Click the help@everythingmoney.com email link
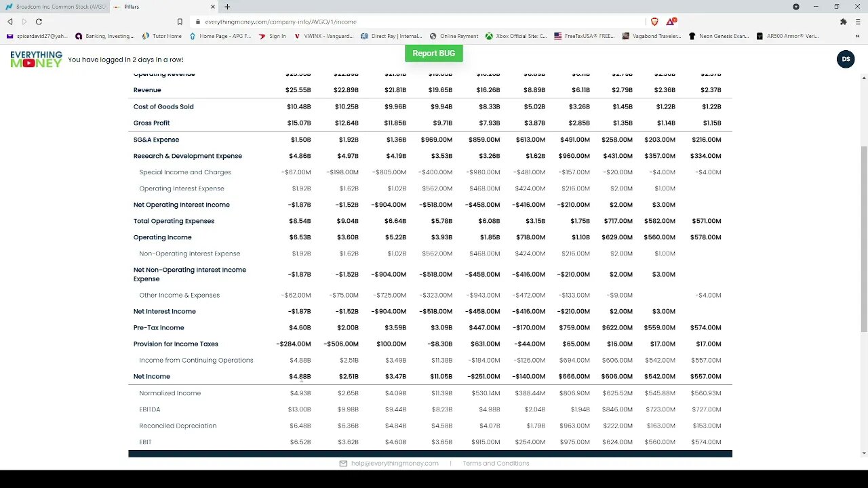The image size is (868, 488). [395, 464]
